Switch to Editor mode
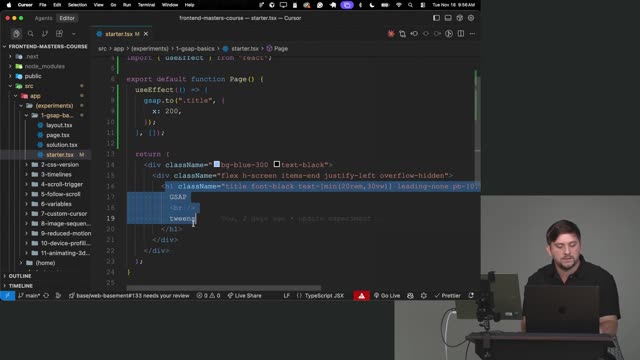The width and height of the screenshot is (640, 360). [x=67, y=18]
